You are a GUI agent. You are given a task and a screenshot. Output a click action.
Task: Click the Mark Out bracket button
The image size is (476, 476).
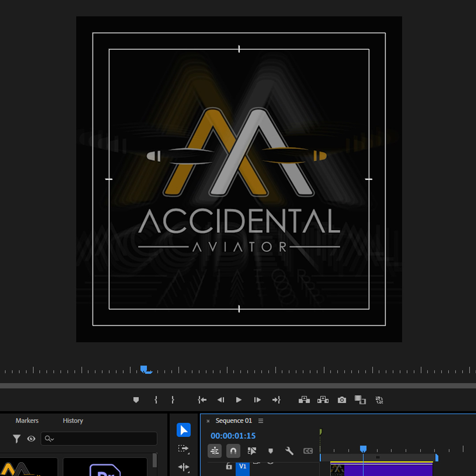pos(173,400)
